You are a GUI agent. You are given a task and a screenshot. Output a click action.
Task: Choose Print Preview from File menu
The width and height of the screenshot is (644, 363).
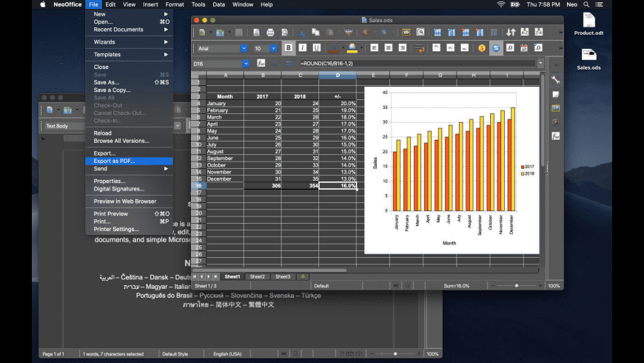pyautogui.click(x=129, y=213)
